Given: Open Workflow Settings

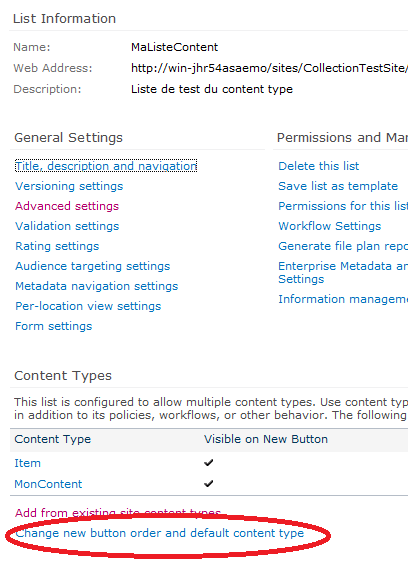Looking at the screenshot, I should tap(329, 226).
